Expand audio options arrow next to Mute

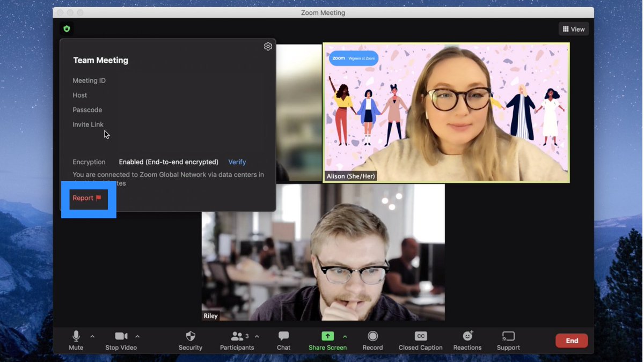pyautogui.click(x=92, y=337)
